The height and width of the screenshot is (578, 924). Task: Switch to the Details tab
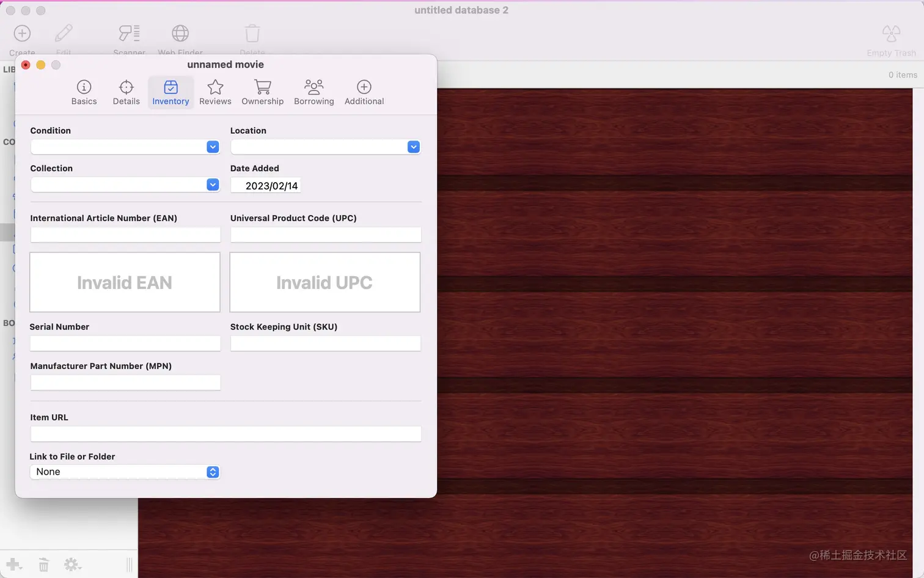point(127,93)
